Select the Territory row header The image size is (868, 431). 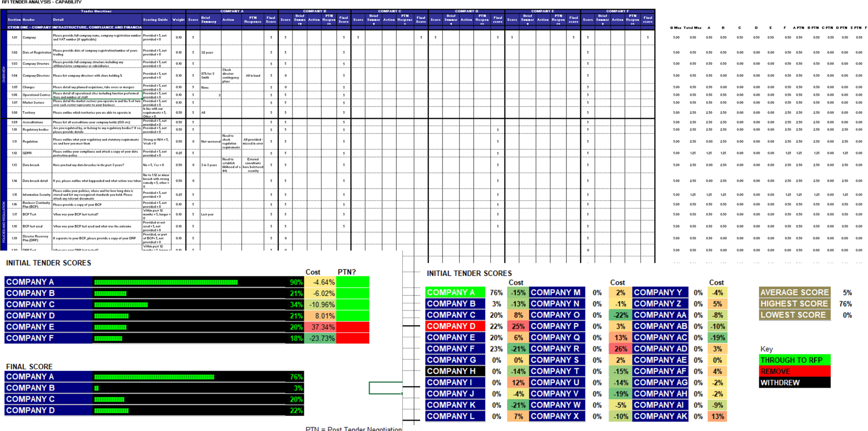pos(36,113)
